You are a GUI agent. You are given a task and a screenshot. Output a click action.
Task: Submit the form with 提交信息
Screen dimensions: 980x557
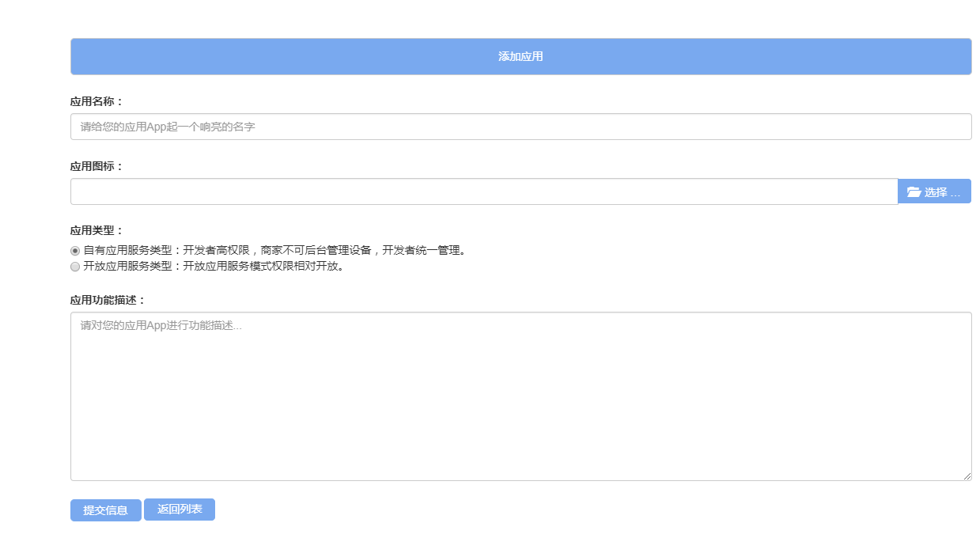[x=105, y=510]
